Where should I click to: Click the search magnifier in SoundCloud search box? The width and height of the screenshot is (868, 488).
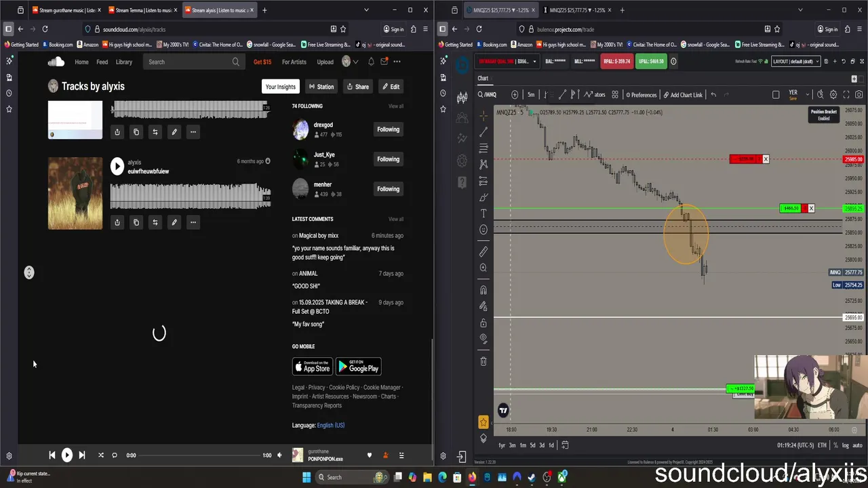235,62
